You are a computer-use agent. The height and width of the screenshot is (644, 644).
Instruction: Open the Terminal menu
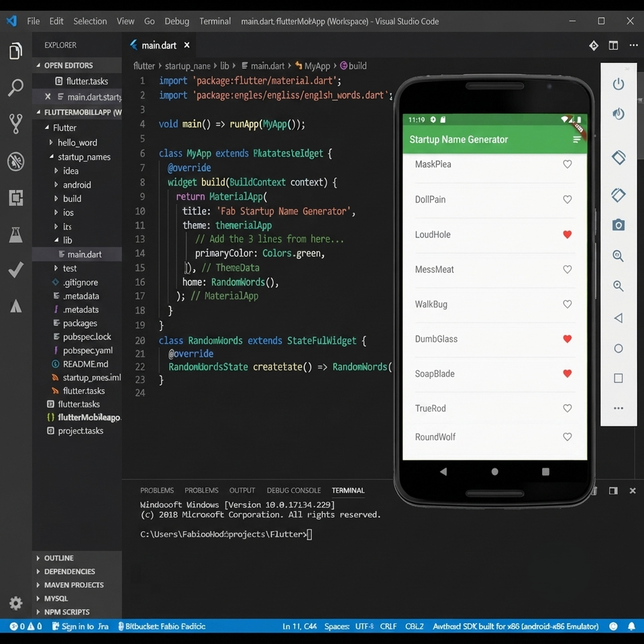click(x=215, y=21)
